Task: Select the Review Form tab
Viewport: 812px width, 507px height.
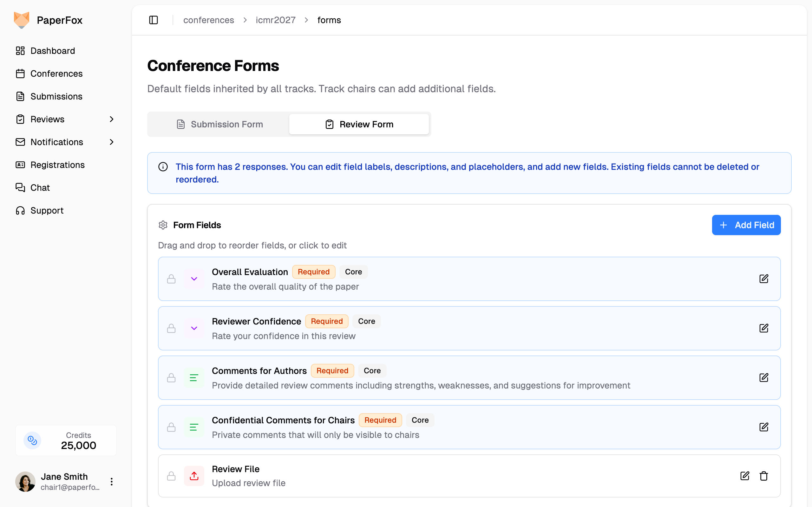Action: tap(359, 124)
